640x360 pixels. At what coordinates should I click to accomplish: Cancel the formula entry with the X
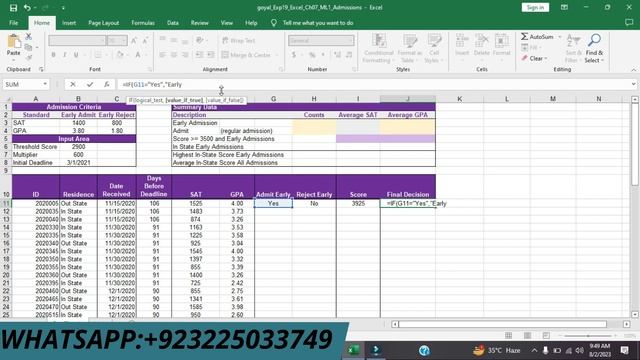point(73,84)
